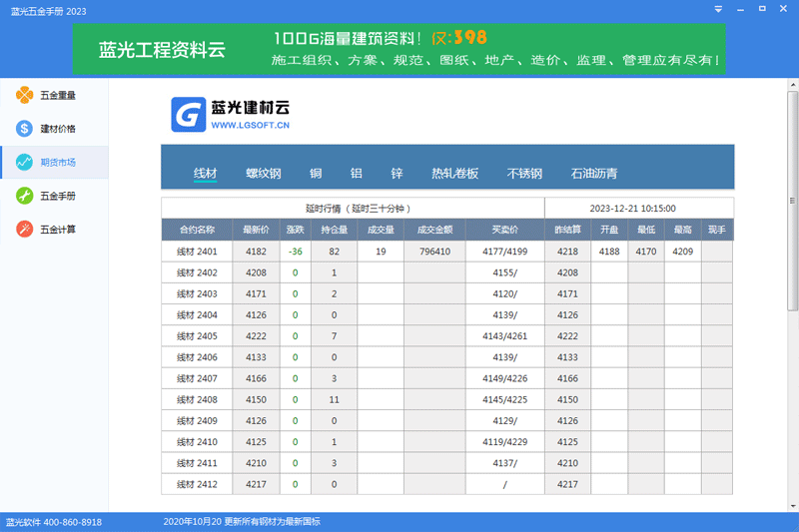
Task: Maximize the application window
Action: [x=762, y=10]
